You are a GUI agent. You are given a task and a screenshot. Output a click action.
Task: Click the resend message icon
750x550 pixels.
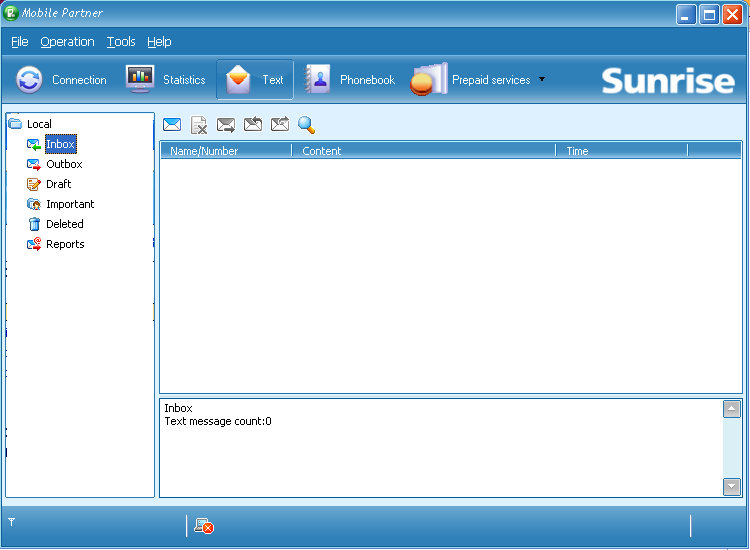point(280,124)
